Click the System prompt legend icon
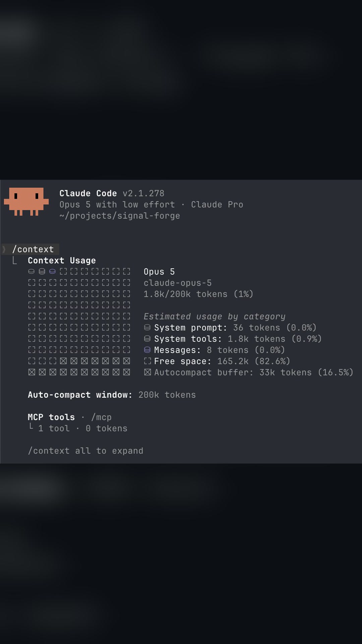 tap(147, 328)
